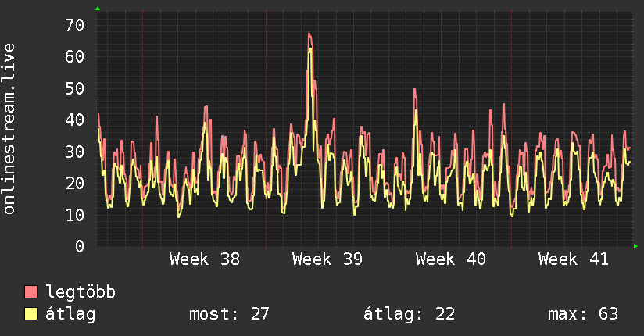Click the y-axis label 30

[75, 152]
